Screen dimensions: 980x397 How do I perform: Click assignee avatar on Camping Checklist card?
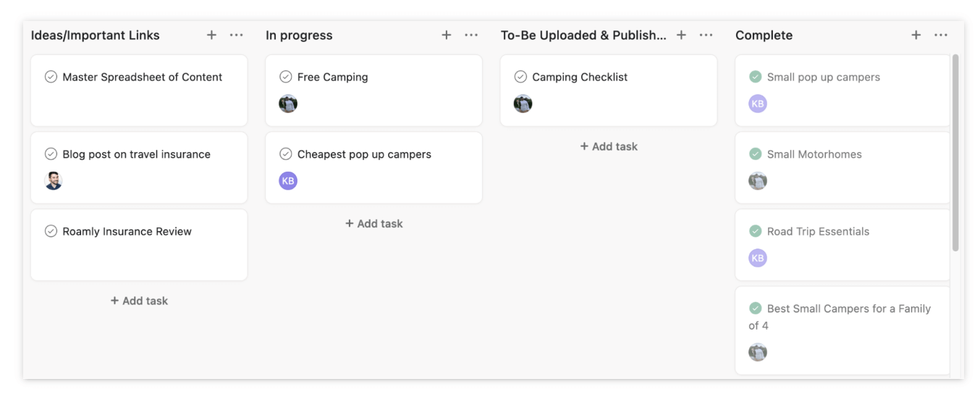tap(523, 104)
